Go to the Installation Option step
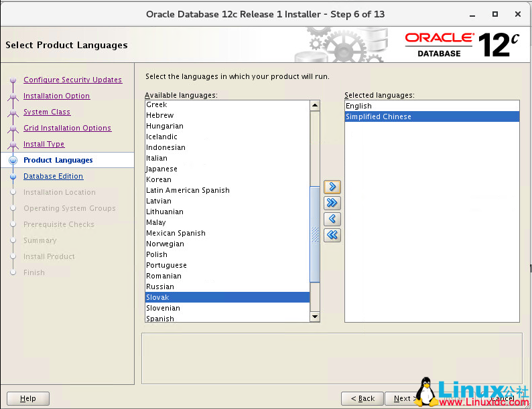 (x=57, y=96)
